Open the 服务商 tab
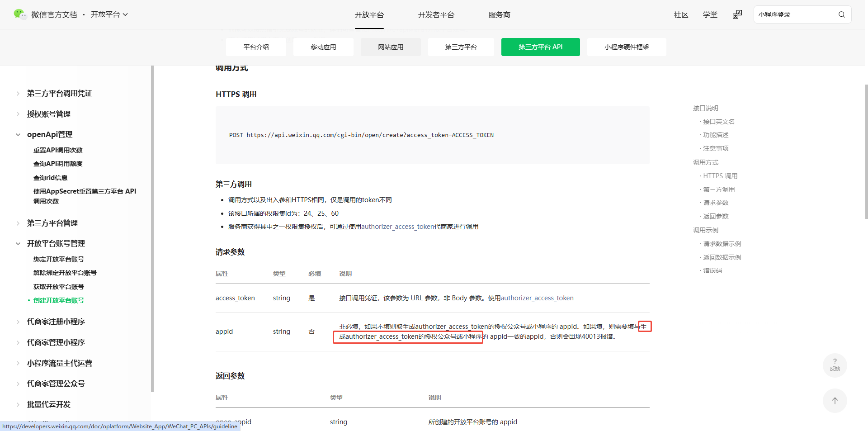The height and width of the screenshot is (431, 868). [499, 15]
